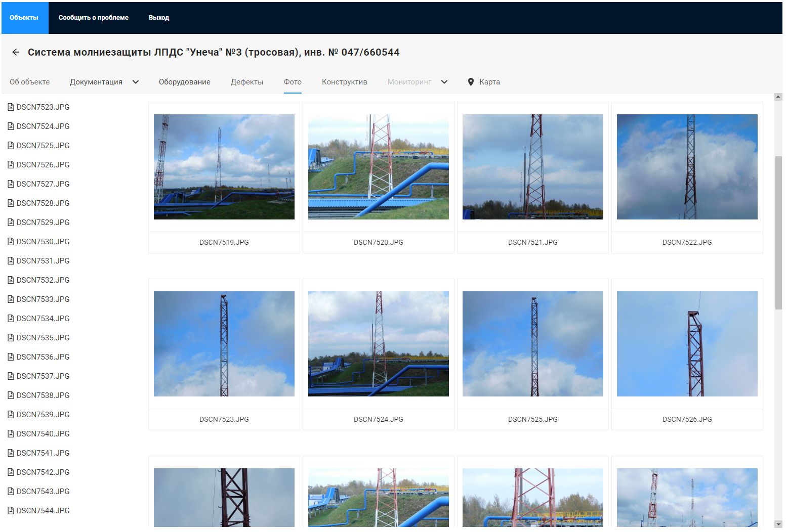Click the vertical scrollbar thumb on right

pyautogui.click(x=778, y=233)
